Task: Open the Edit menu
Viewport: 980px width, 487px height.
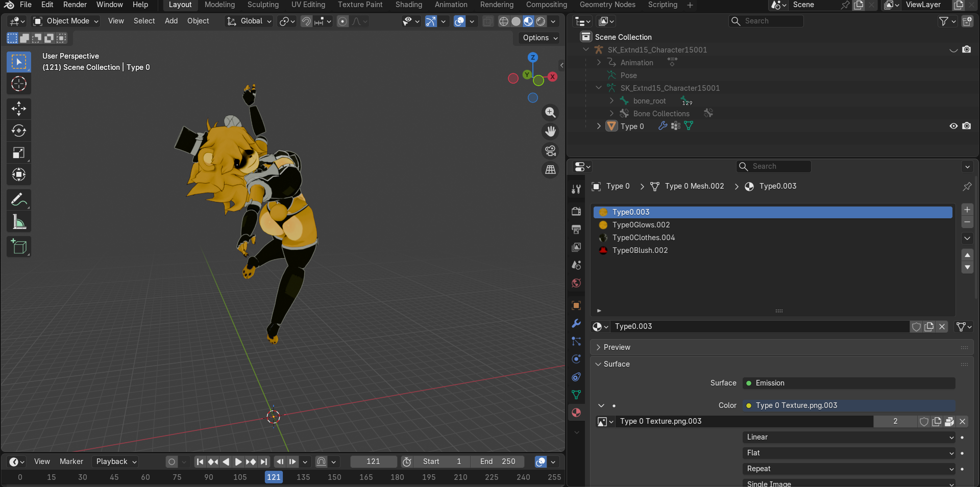Action: coord(47,5)
